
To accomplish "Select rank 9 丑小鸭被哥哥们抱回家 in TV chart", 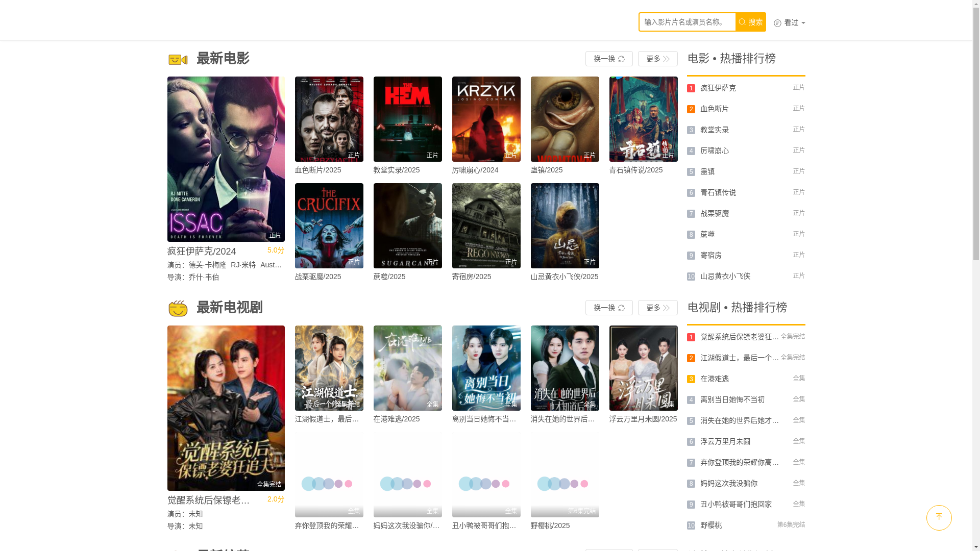I will coord(746,504).
